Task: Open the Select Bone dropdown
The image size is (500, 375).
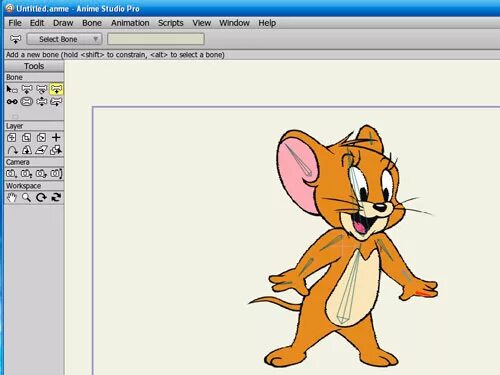Action: tap(64, 39)
